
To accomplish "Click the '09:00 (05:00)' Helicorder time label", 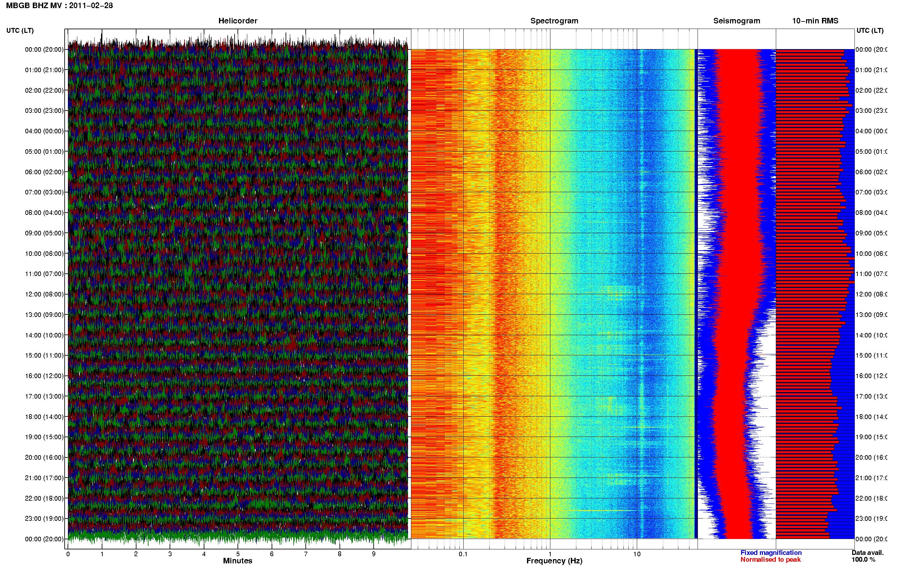I will [44, 233].
